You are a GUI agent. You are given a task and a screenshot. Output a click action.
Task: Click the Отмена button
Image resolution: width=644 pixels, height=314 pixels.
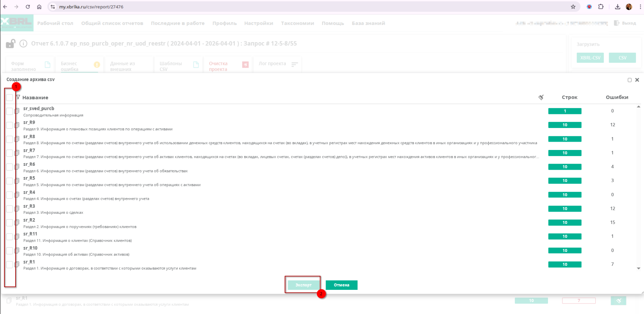pos(341,285)
